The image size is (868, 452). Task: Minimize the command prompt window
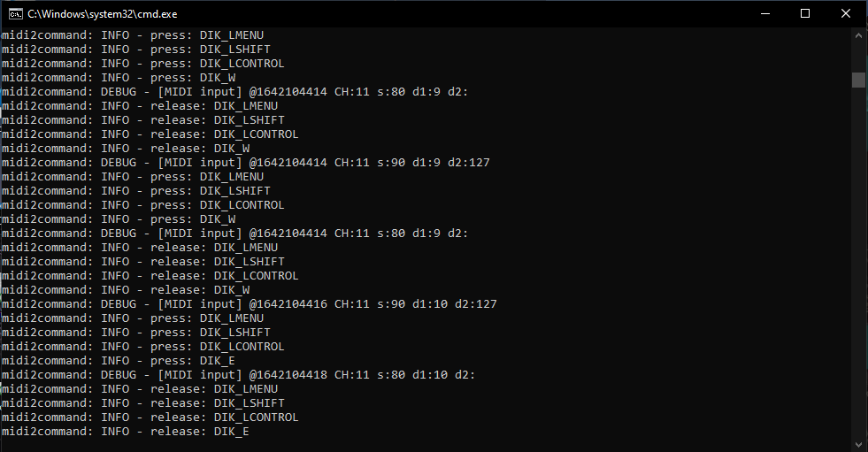pos(764,13)
